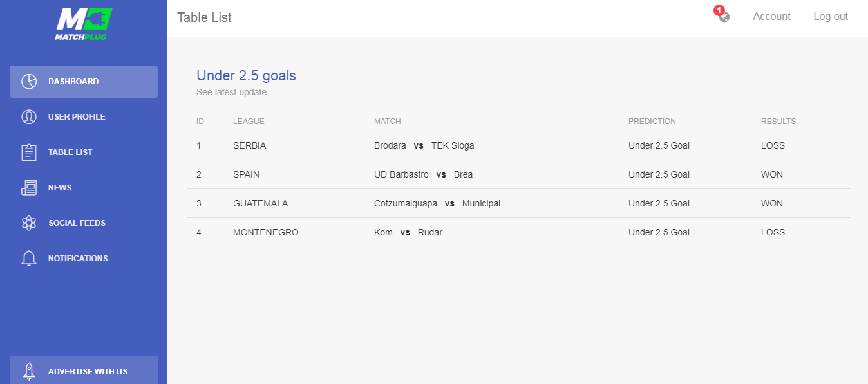
Task: Open the TABLE LIST sidebar item
Action: (84, 152)
